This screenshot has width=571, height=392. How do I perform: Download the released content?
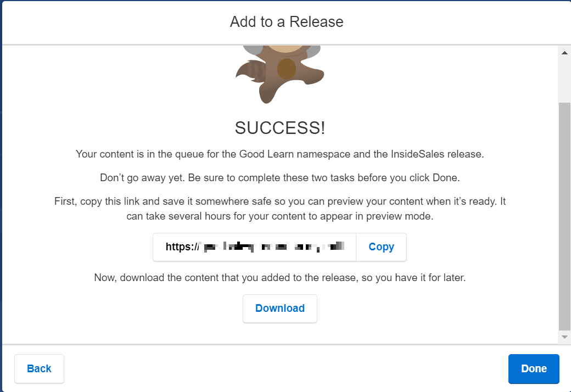[x=279, y=308]
